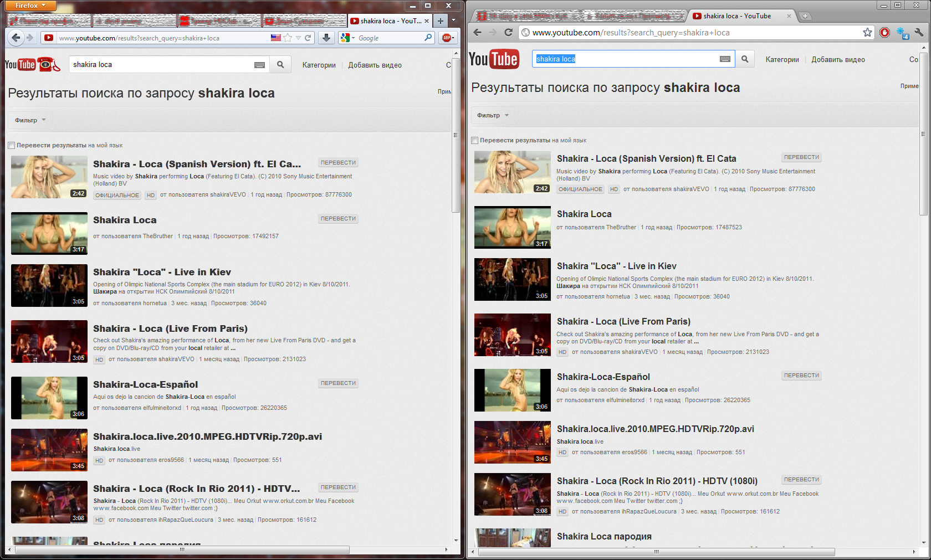Select the 'shakira loca - YouT...' Firefox tab
The height and width of the screenshot is (560, 931).
coord(390,21)
